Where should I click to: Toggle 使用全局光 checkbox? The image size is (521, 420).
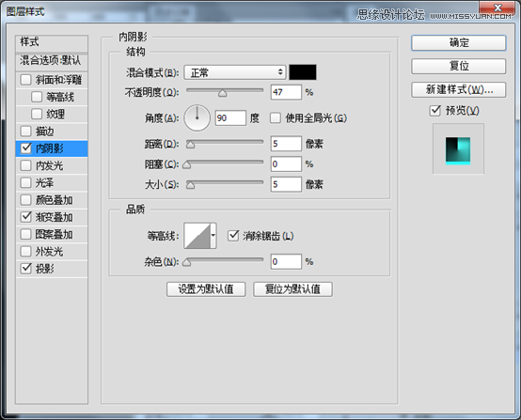[276, 117]
